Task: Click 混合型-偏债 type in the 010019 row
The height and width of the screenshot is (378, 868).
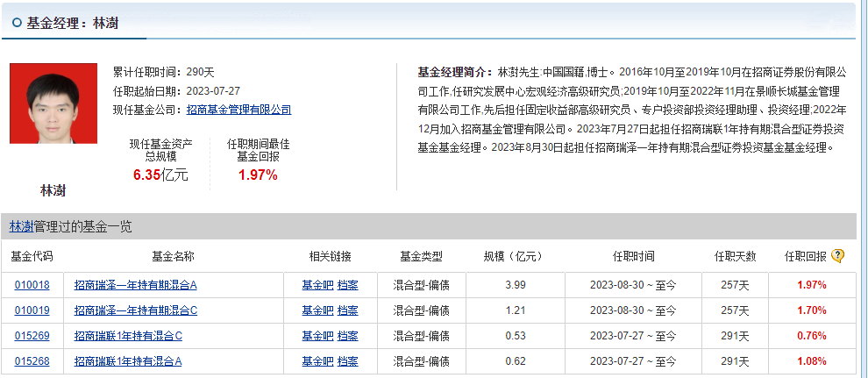Action: pos(421,311)
